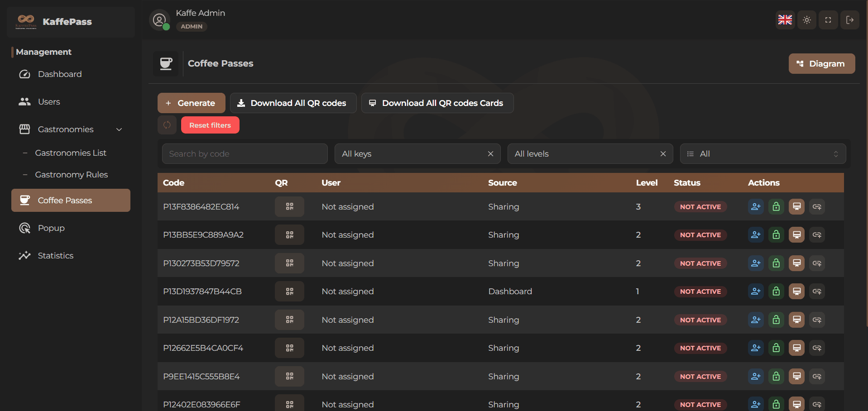
Task: Open Statistics from the sidebar menu
Action: coord(55,256)
